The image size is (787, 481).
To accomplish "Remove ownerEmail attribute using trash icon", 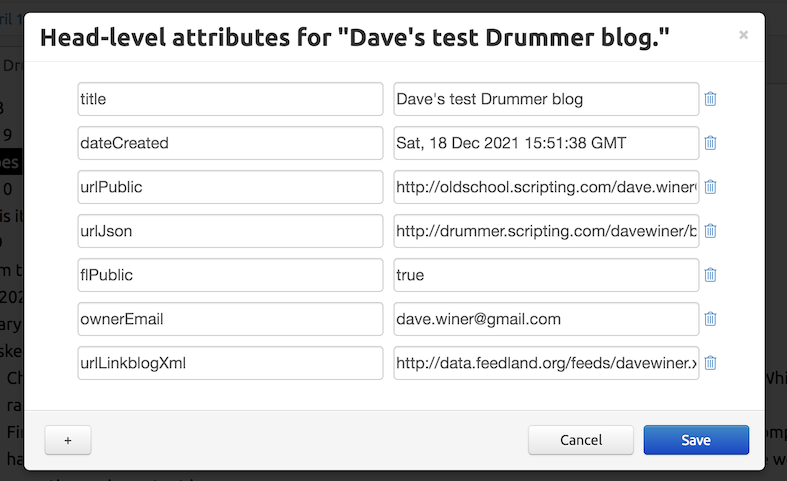I will click(710, 319).
